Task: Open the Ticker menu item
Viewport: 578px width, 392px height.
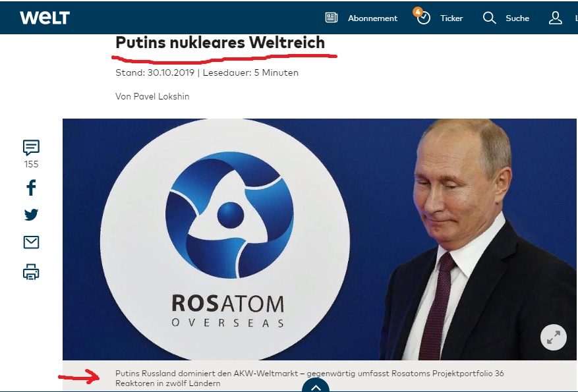Action: click(x=451, y=18)
